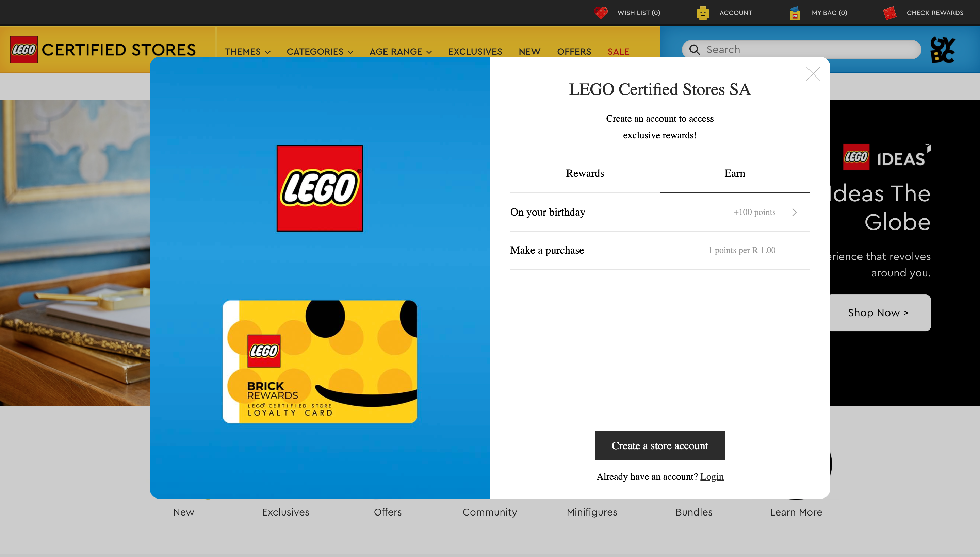Click the '+100 points' value text
This screenshot has height=557, width=980.
point(754,212)
